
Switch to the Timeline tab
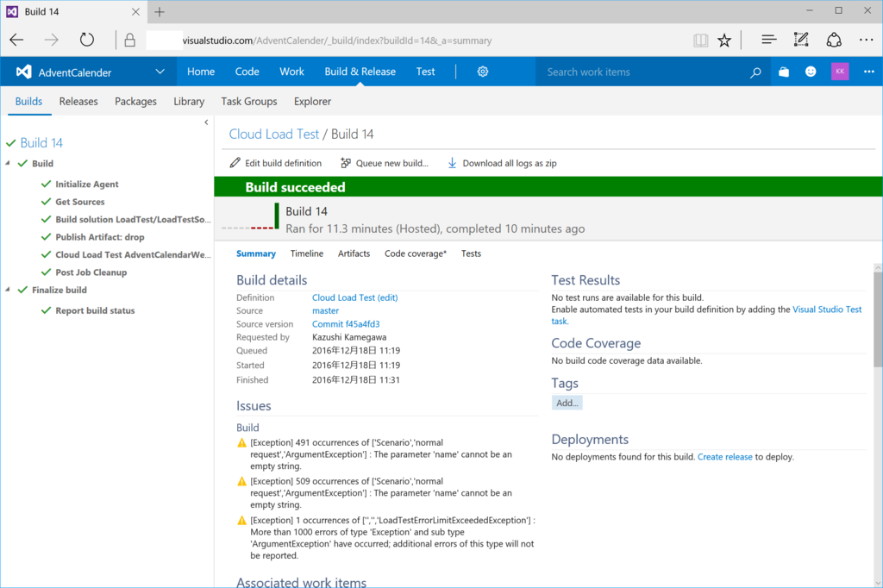tap(307, 253)
